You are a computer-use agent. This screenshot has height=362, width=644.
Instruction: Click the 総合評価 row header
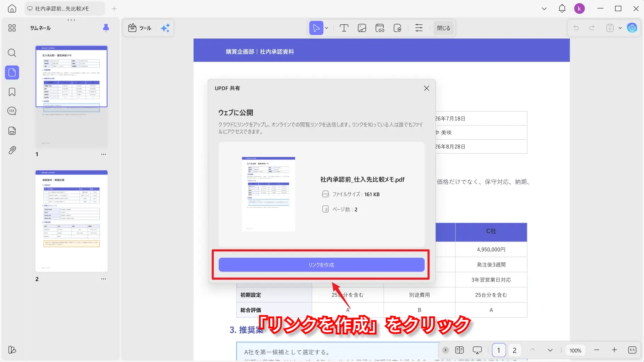274,310
